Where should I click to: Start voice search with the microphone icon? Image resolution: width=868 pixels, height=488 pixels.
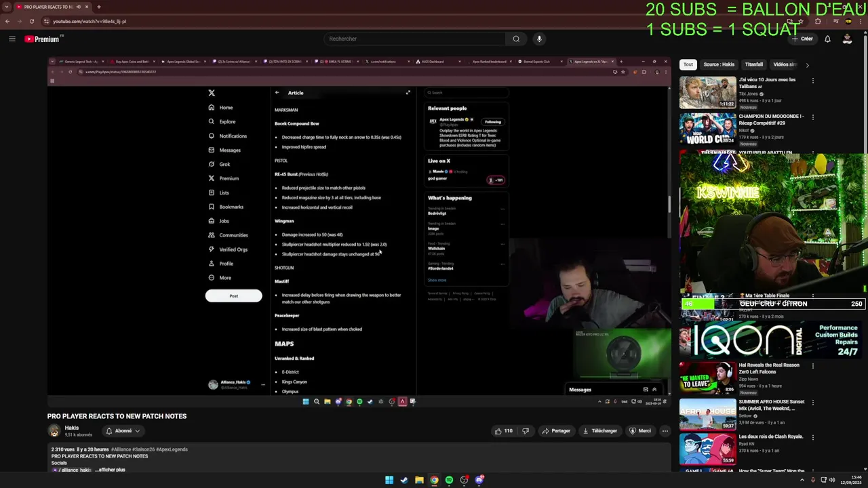tap(539, 39)
